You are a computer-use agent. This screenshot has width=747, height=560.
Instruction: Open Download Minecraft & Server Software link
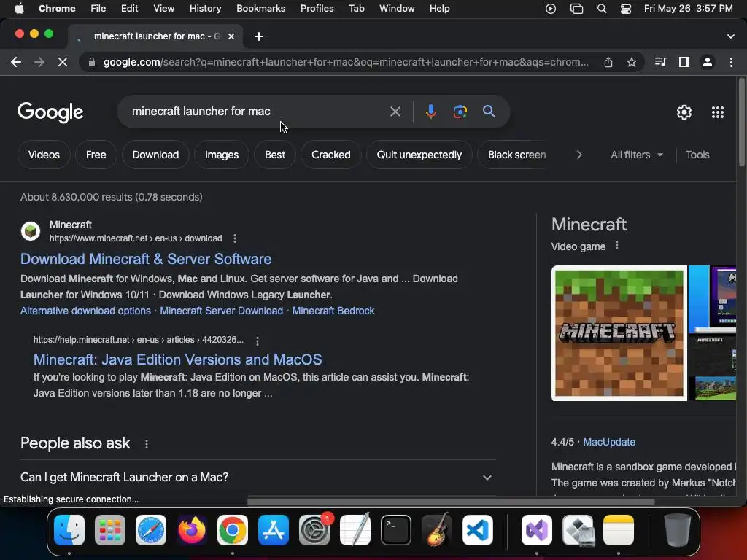coord(146,259)
